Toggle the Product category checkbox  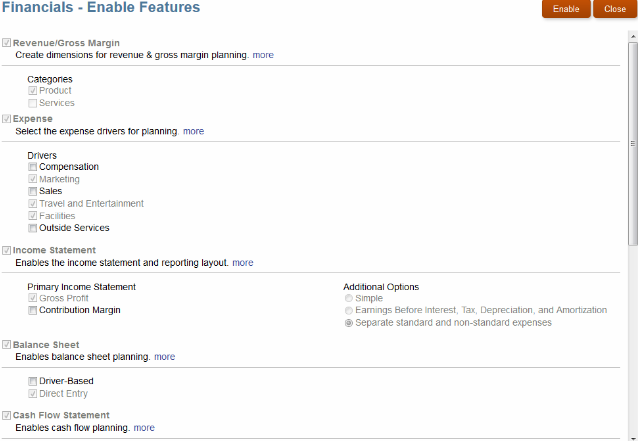pyautogui.click(x=33, y=90)
